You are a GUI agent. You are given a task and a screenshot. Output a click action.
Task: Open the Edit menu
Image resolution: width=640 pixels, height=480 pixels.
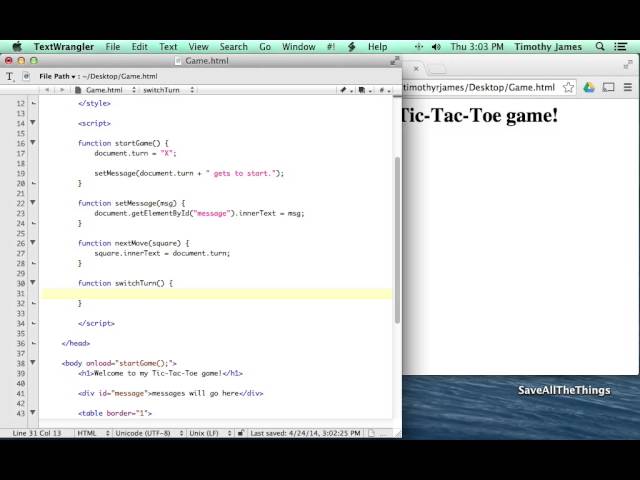coord(140,47)
